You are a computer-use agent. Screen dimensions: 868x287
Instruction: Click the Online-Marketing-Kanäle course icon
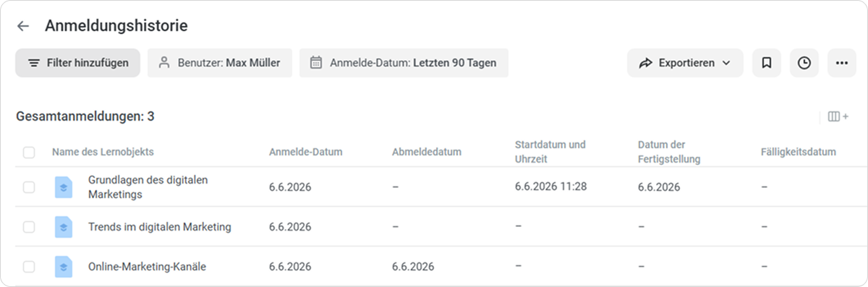(x=64, y=267)
